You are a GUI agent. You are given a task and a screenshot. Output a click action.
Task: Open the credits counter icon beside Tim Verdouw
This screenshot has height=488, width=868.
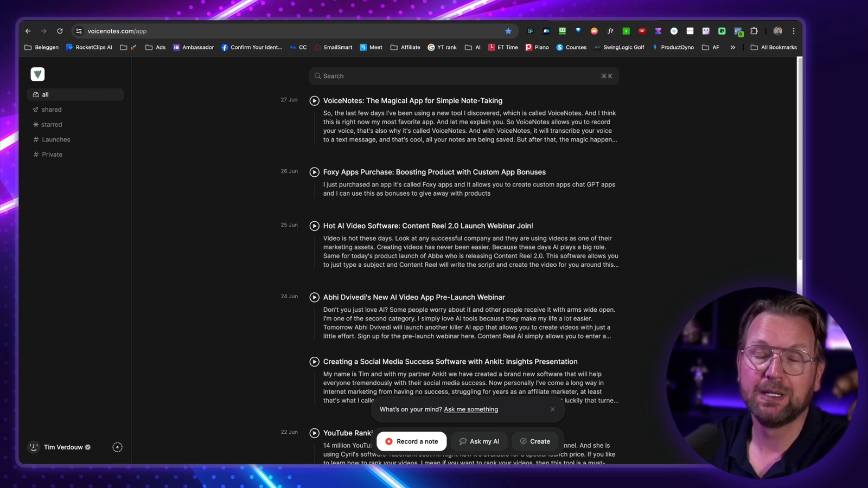tap(117, 447)
